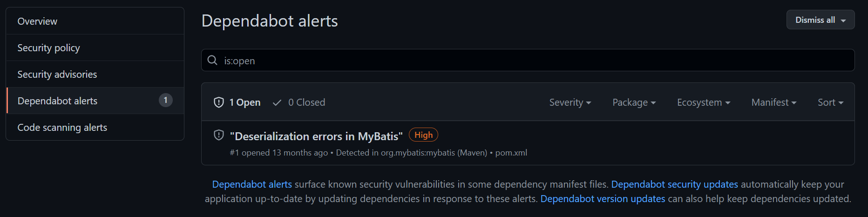Image resolution: width=868 pixels, height=217 pixels.
Task: Click the High severity label
Action: point(423,135)
